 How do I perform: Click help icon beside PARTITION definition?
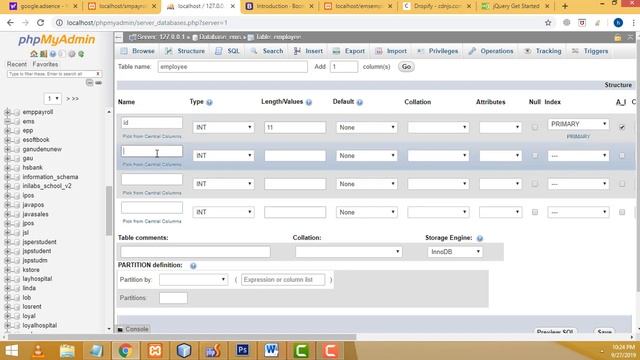pyautogui.click(x=193, y=266)
